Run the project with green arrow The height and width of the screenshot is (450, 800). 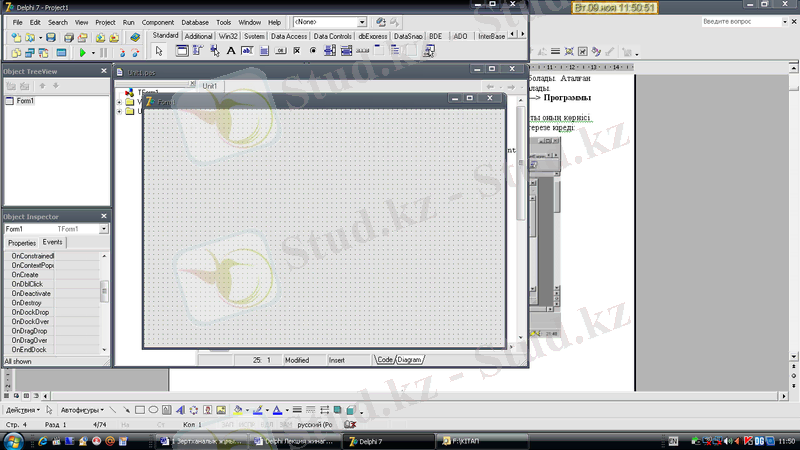pos(82,53)
